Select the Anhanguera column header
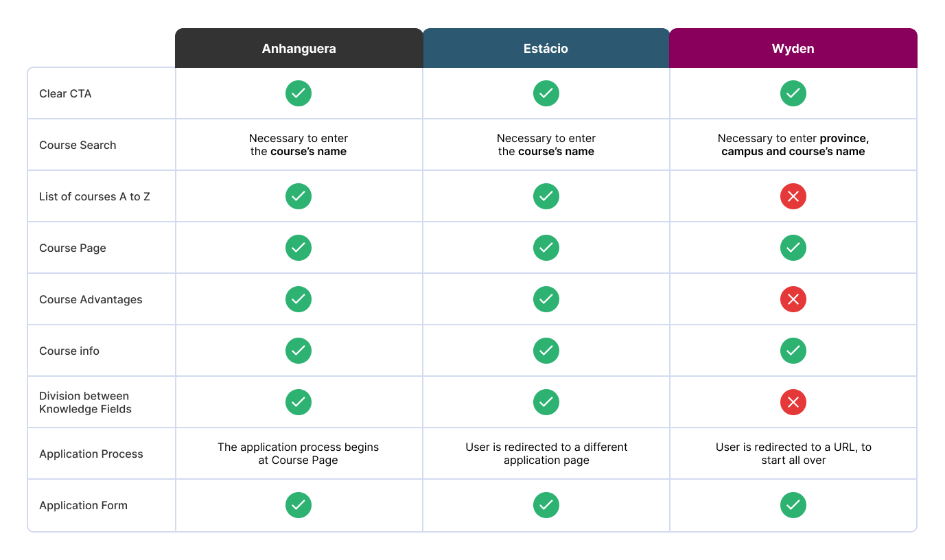Viewport: 945px width, 560px height. pyautogui.click(x=299, y=49)
